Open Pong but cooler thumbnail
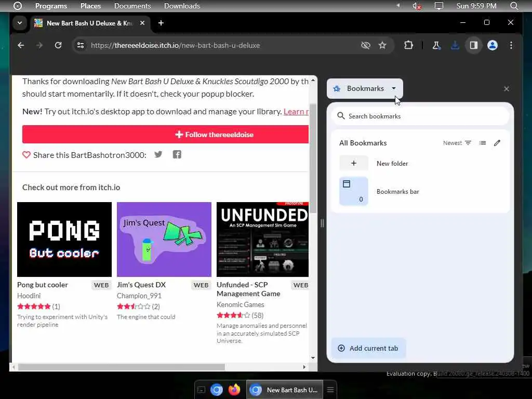The height and width of the screenshot is (399, 532). click(x=64, y=240)
